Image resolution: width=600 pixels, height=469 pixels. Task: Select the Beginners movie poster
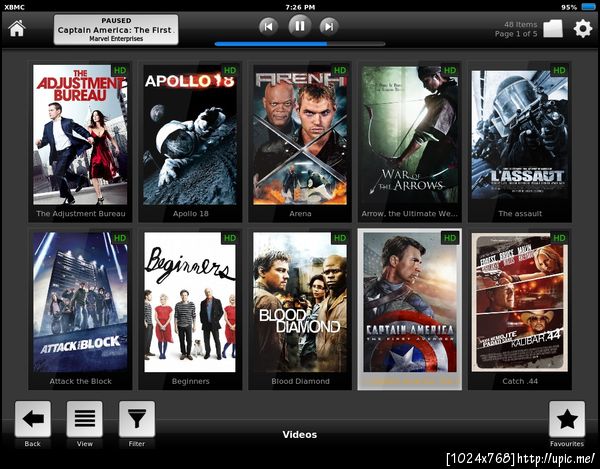tap(190, 302)
